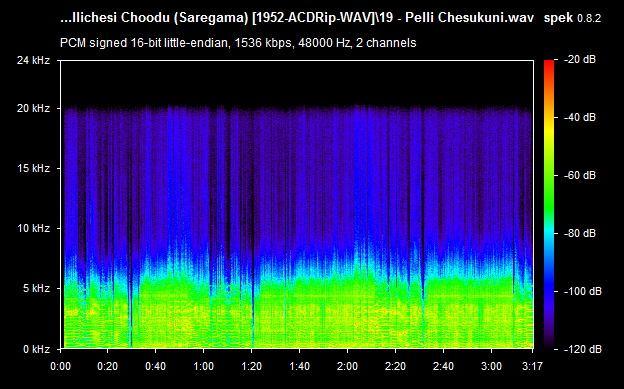Viewport: 624px width, 389px height.
Task: Click the 15 kHz frequency axis label
Action: 33,168
